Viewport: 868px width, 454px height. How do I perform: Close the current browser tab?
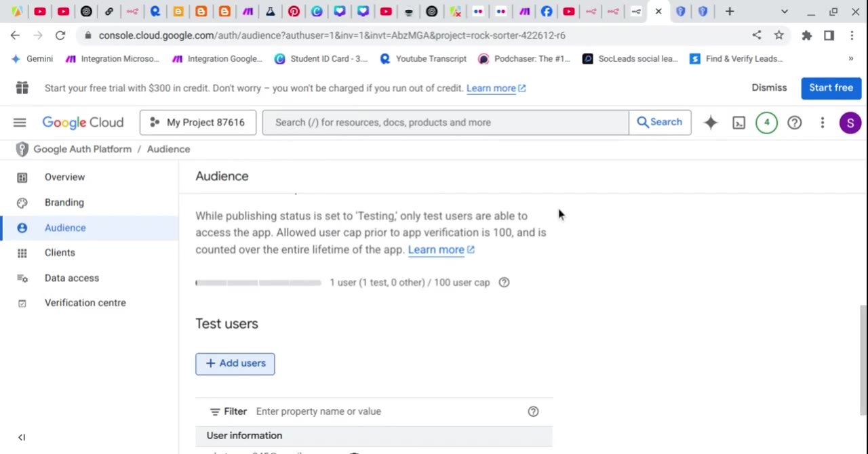tap(658, 12)
